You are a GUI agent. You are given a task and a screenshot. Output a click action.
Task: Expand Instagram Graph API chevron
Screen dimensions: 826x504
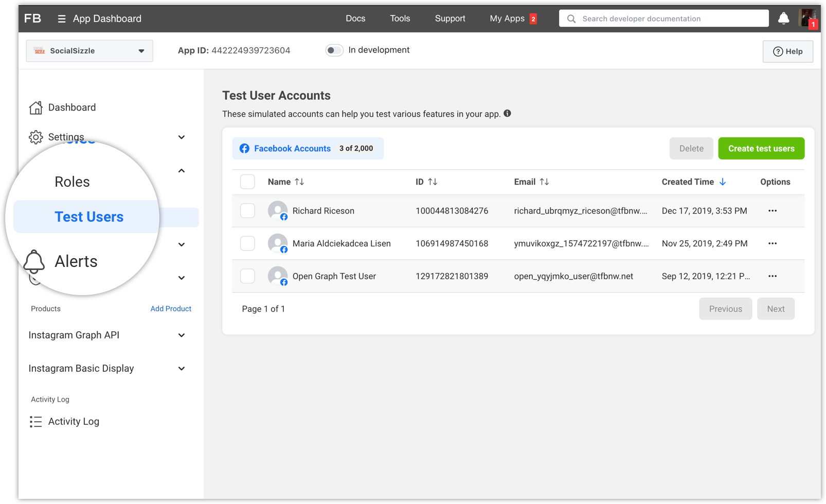tap(182, 335)
